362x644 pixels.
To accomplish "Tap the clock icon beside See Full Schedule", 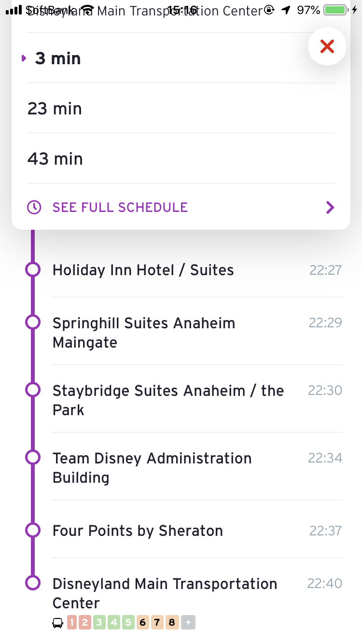I will (x=34, y=208).
